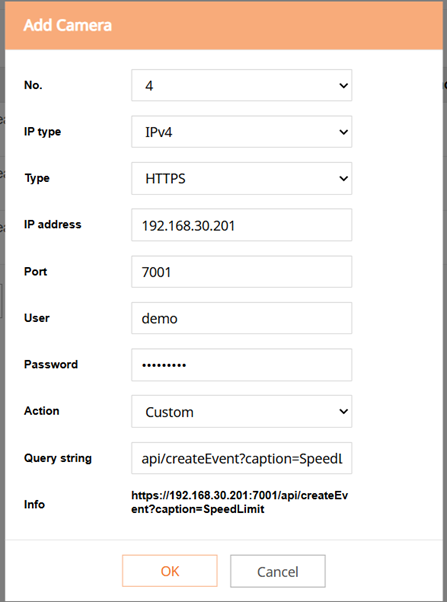Click the IP address field with 192.168.30.201
The width and height of the screenshot is (447, 602).
point(242,225)
